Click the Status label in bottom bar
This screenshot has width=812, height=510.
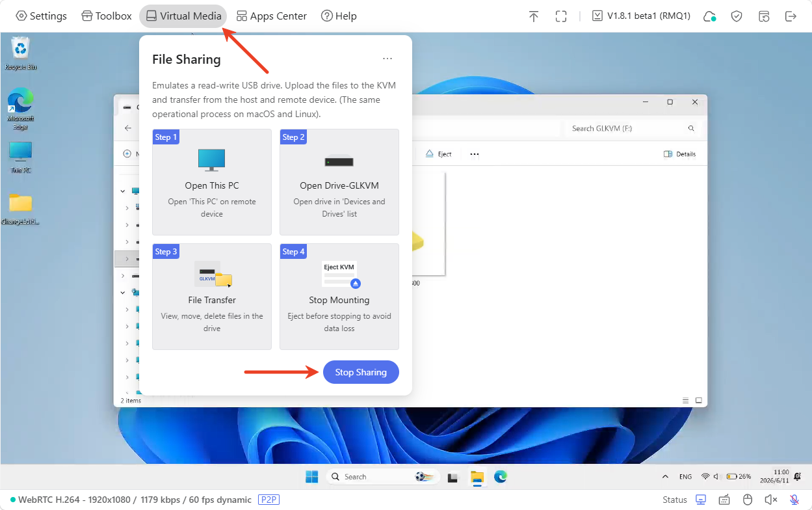pyautogui.click(x=675, y=500)
